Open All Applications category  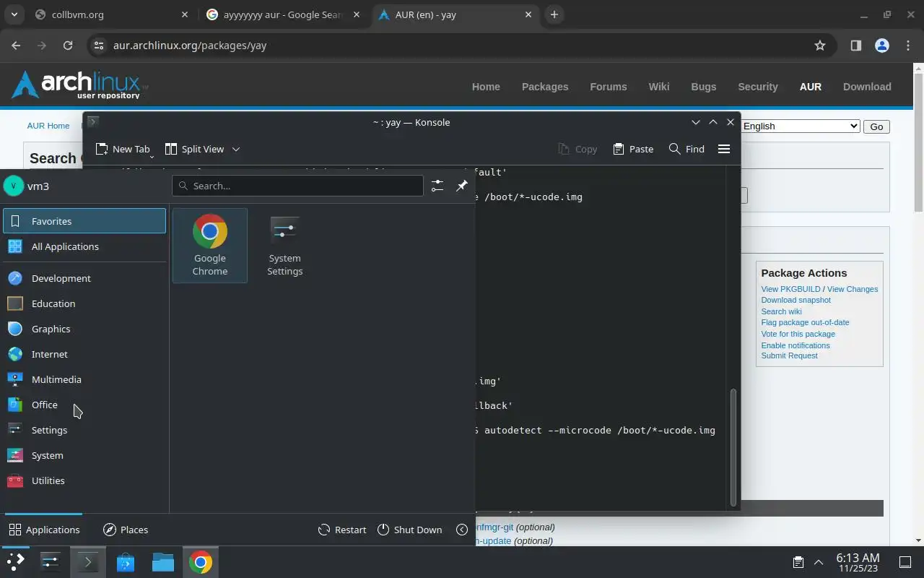pos(84,246)
